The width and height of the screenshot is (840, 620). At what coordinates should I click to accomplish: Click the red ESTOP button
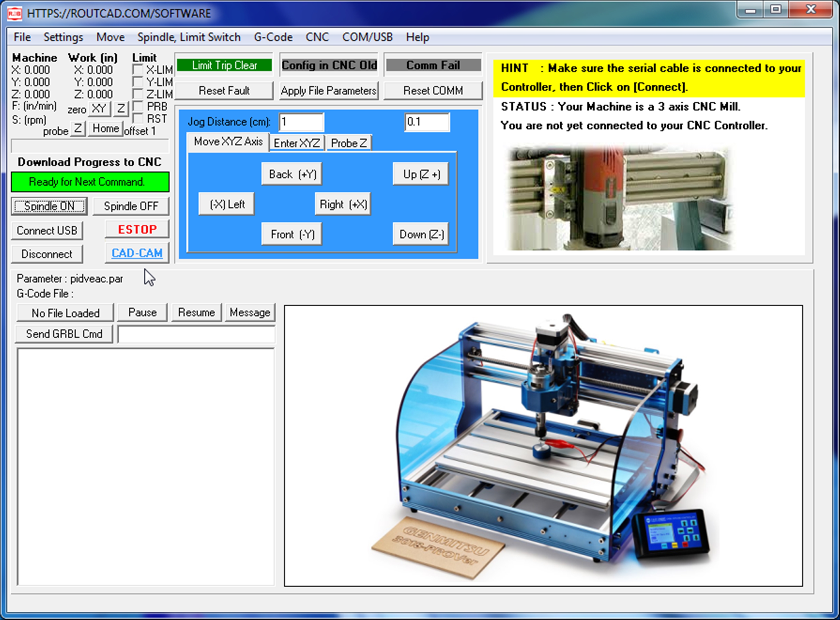[x=137, y=229]
